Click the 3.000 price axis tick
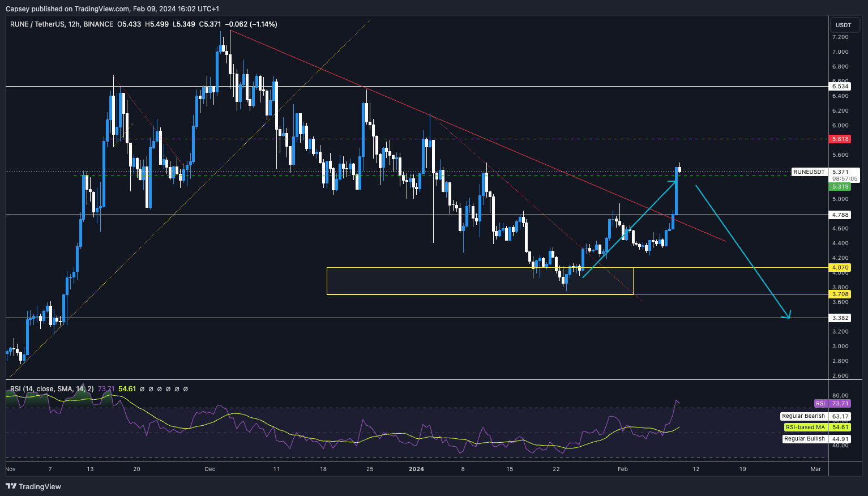868x496 pixels. (840, 347)
